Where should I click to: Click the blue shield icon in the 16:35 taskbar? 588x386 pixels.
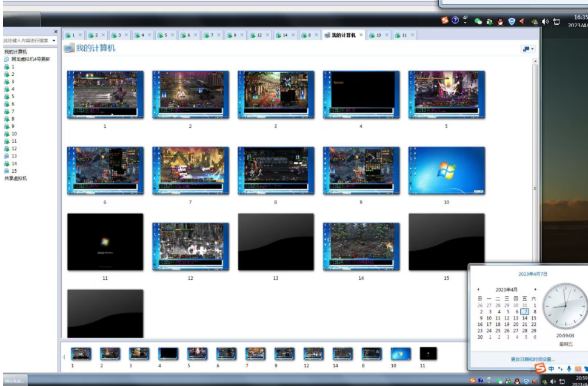[512, 21]
